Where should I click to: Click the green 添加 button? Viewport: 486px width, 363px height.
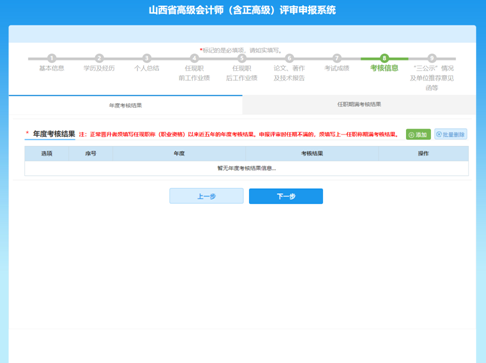click(x=418, y=134)
